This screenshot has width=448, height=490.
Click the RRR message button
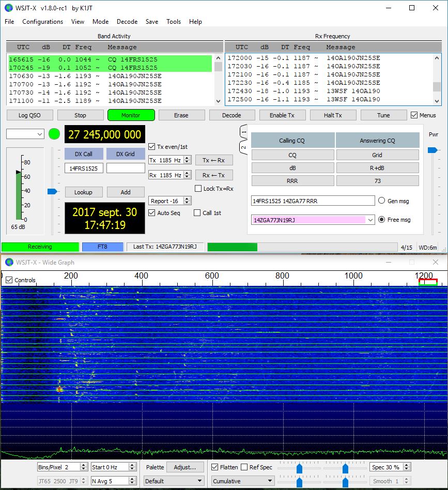coord(293,180)
